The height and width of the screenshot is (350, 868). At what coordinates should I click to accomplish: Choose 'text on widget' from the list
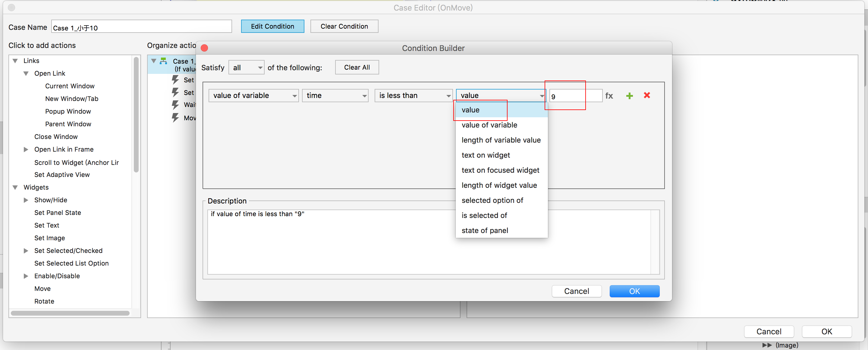486,155
